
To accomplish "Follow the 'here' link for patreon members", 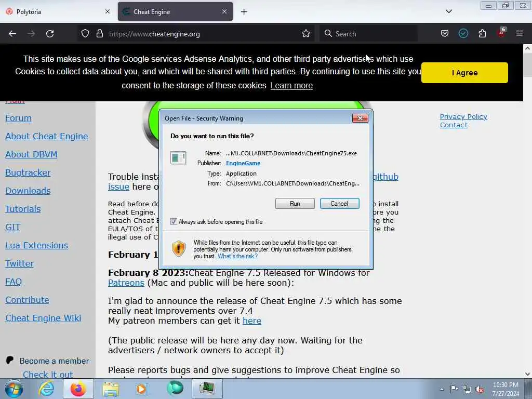I will (252, 321).
